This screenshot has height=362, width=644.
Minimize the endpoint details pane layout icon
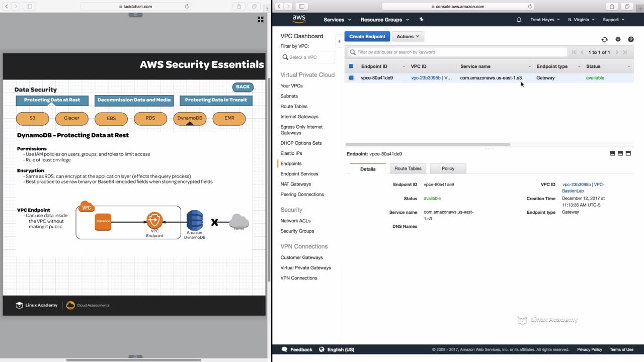pos(612,153)
